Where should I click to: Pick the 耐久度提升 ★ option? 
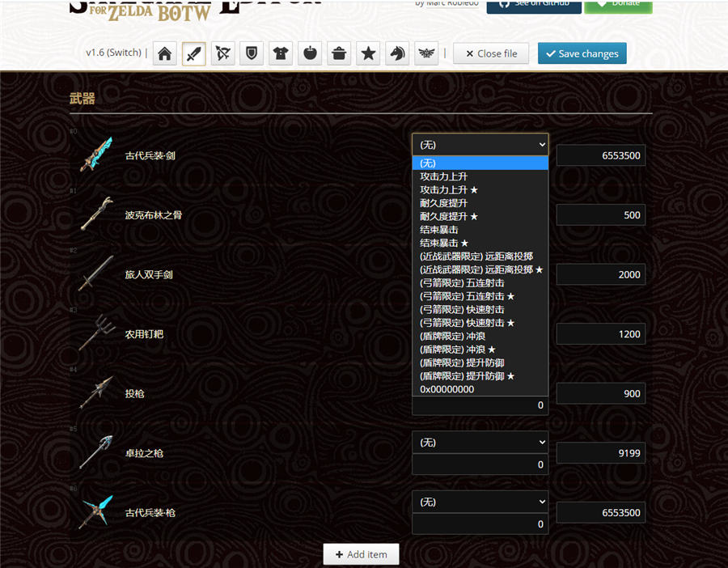(x=480, y=216)
